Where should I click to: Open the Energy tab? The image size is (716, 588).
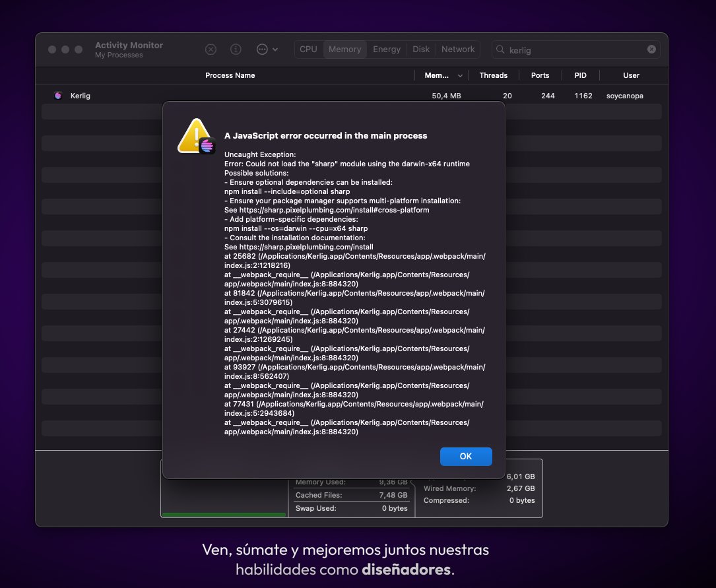click(386, 49)
